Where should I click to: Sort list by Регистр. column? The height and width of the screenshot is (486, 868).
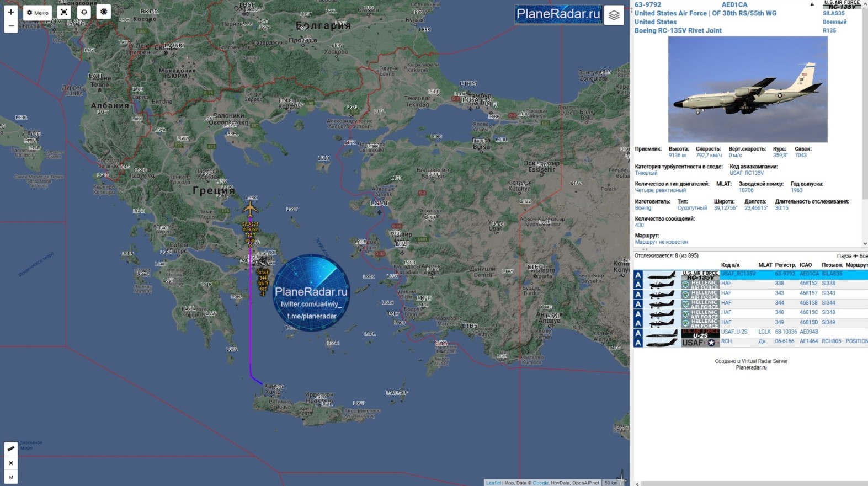click(x=785, y=265)
